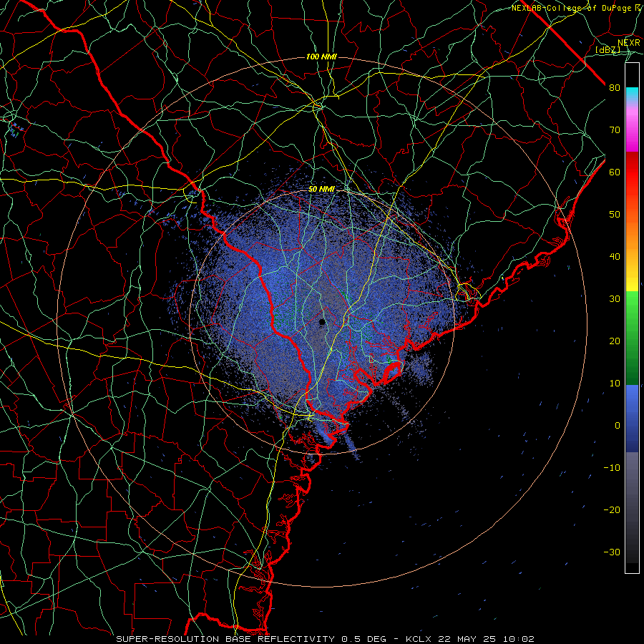Click the KCLX station identifier in caption
The width and height of the screenshot is (644, 644).
tap(419, 639)
